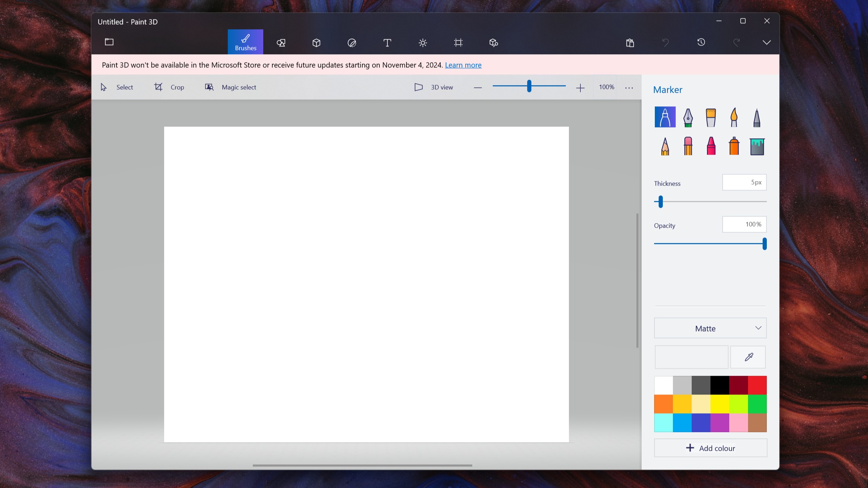Expand the Matte finish dropdown
868x488 pixels.
pyautogui.click(x=710, y=328)
